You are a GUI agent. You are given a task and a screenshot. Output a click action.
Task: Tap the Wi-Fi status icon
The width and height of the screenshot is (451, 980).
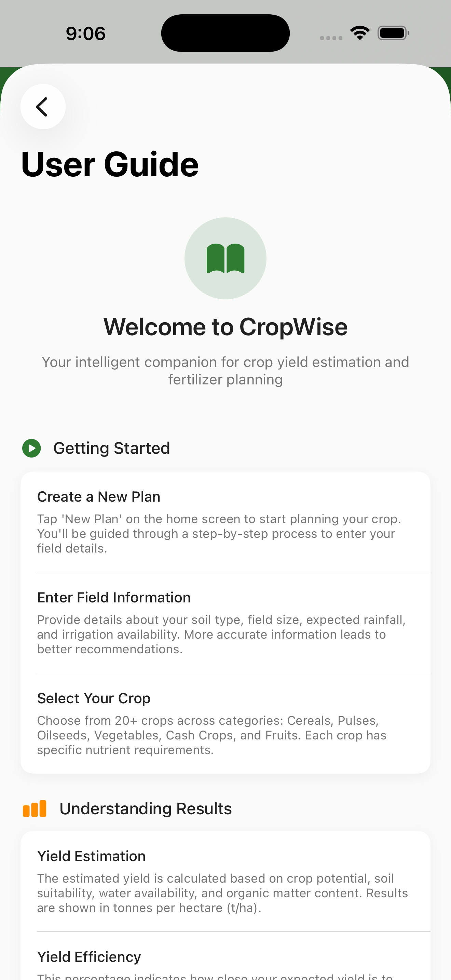coord(360,33)
